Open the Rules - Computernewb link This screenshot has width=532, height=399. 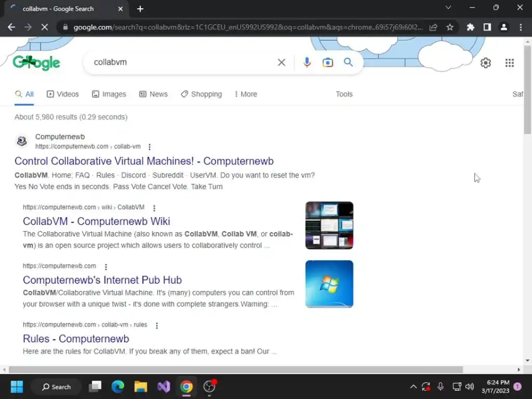pyautogui.click(x=76, y=339)
